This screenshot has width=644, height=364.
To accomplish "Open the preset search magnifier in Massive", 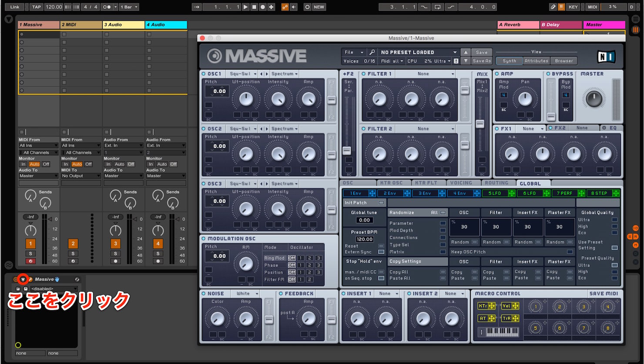I will [x=372, y=52].
